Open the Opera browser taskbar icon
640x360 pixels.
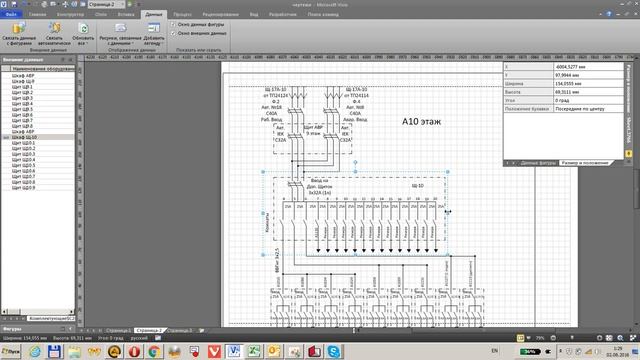[134, 351]
